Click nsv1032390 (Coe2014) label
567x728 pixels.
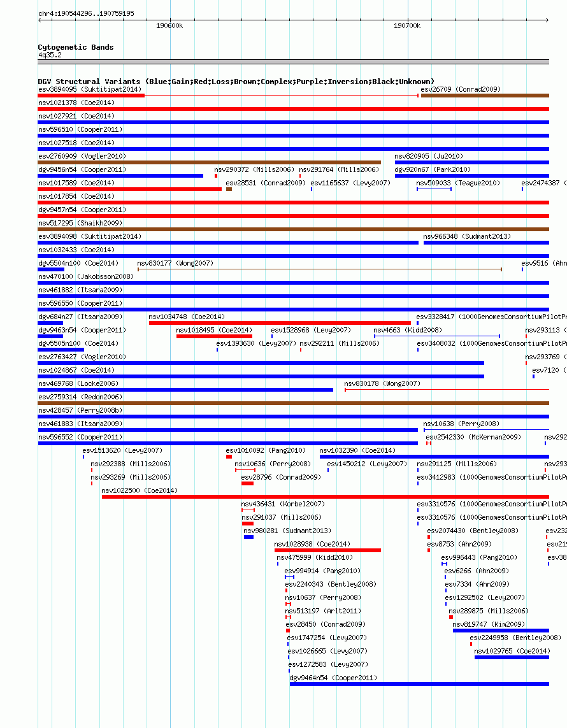pyautogui.click(x=357, y=450)
